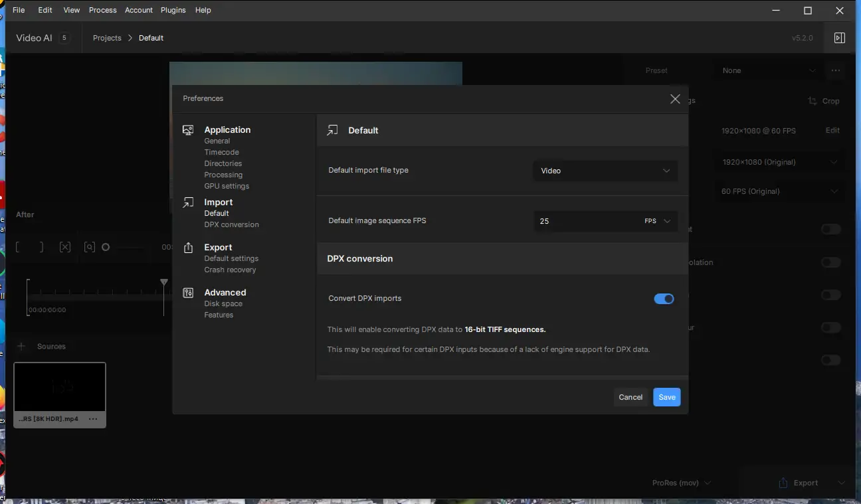This screenshot has width=861, height=504.
Task: Open the Preset None dropdown in main window
Action: (x=769, y=70)
